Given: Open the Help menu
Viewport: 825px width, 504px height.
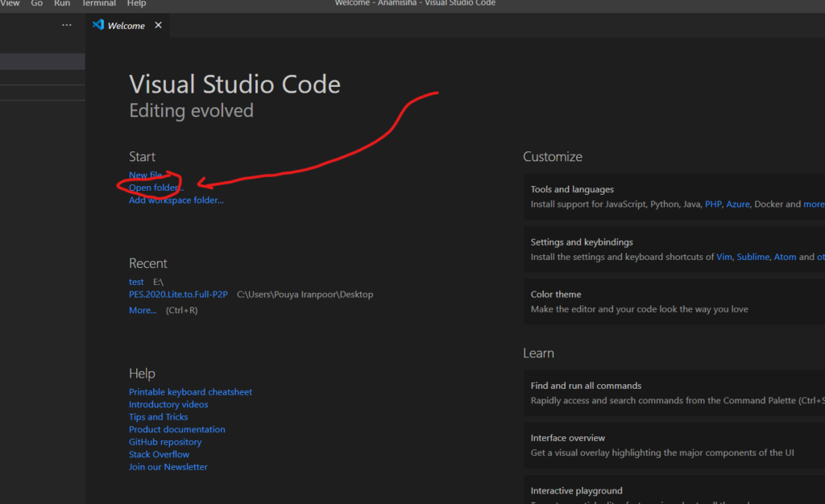Looking at the screenshot, I should coord(136,3).
